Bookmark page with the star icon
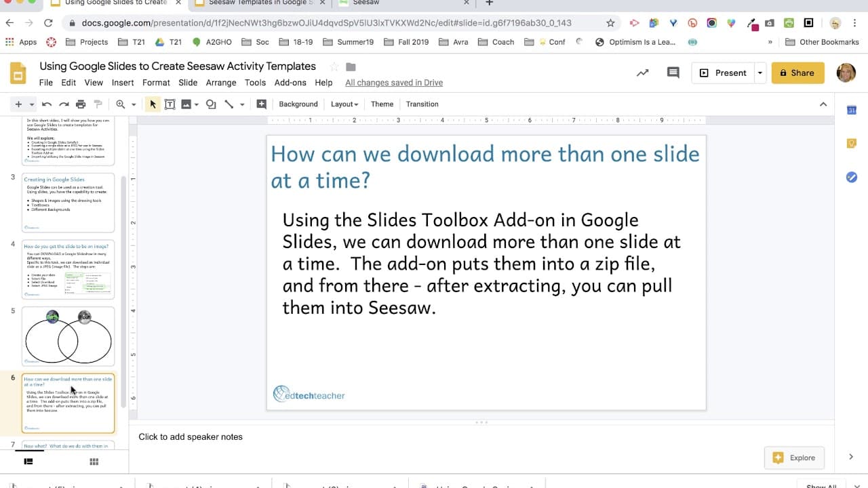The width and height of the screenshot is (868, 488). click(610, 23)
